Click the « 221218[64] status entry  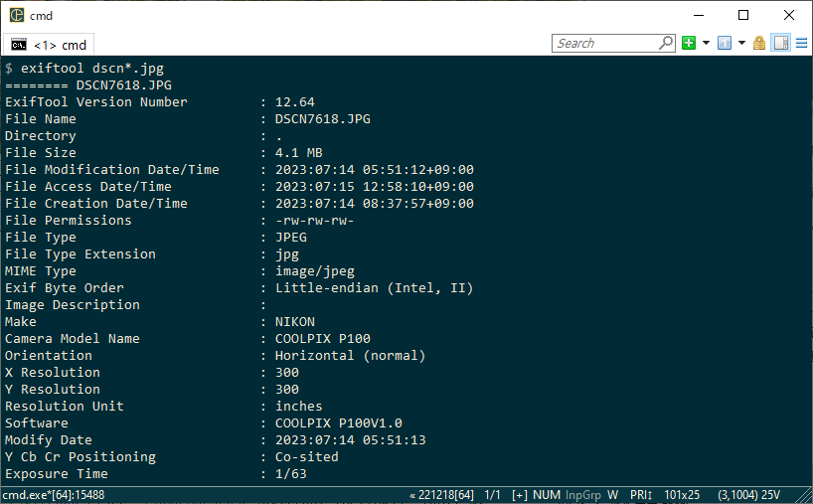click(x=441, y=495)
